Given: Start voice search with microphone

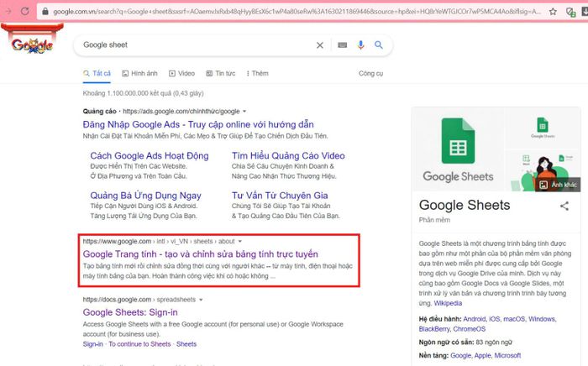Looking at the screenshot, I should pos(361,45).
